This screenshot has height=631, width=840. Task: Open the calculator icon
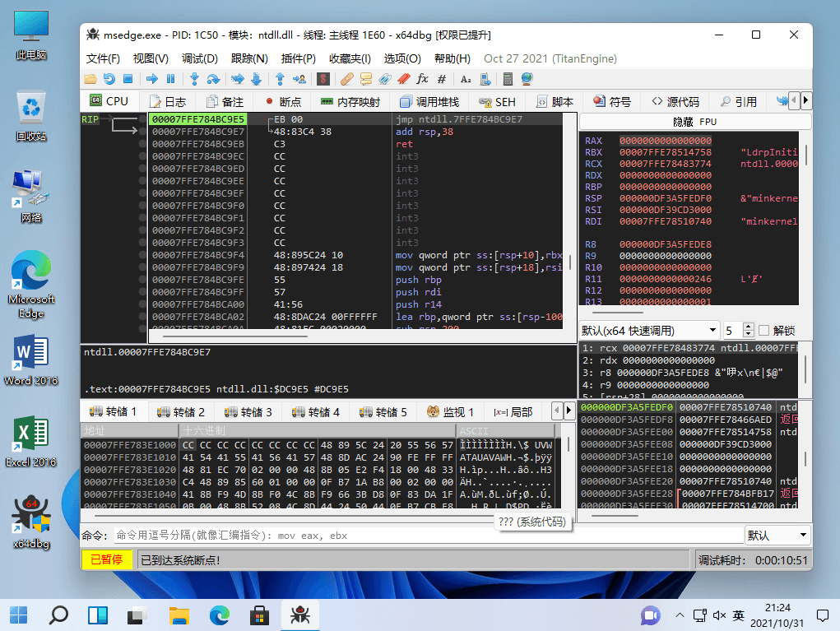click(x=508, y=79)
